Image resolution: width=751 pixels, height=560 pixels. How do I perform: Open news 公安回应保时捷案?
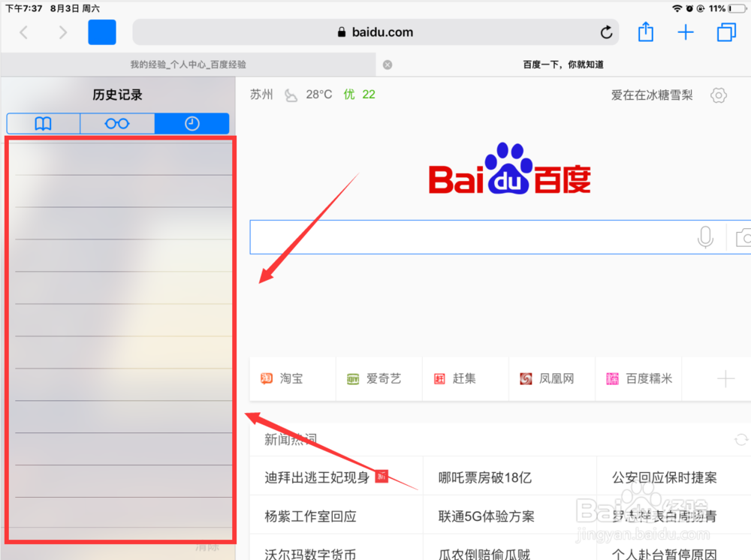(665, 477)
